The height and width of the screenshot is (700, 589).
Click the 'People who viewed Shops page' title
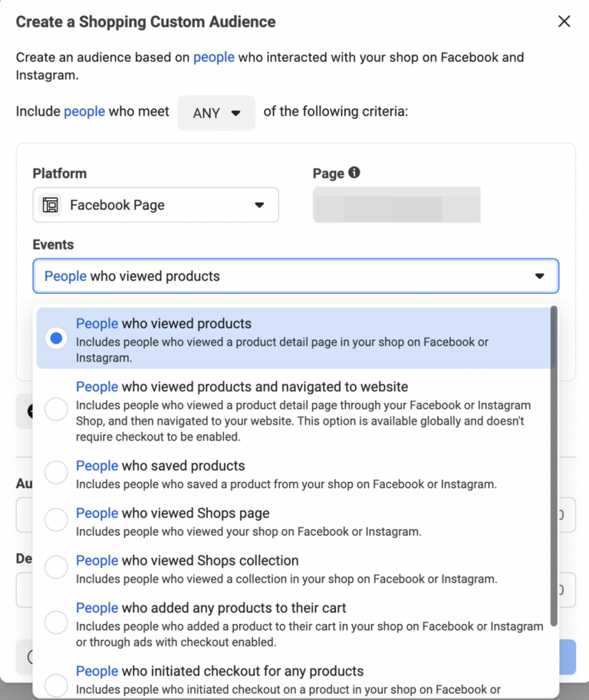[x=173, y=513]
